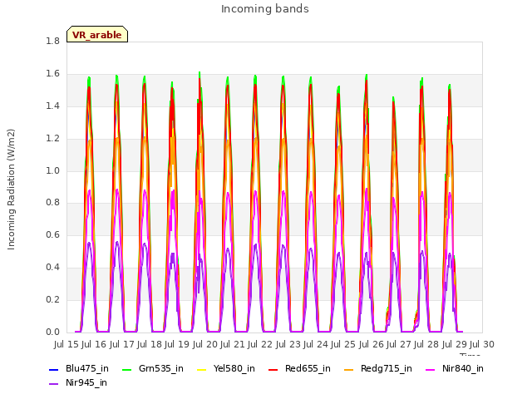
Task: Select the Blu475_in legend label
Action: (87, 368)
